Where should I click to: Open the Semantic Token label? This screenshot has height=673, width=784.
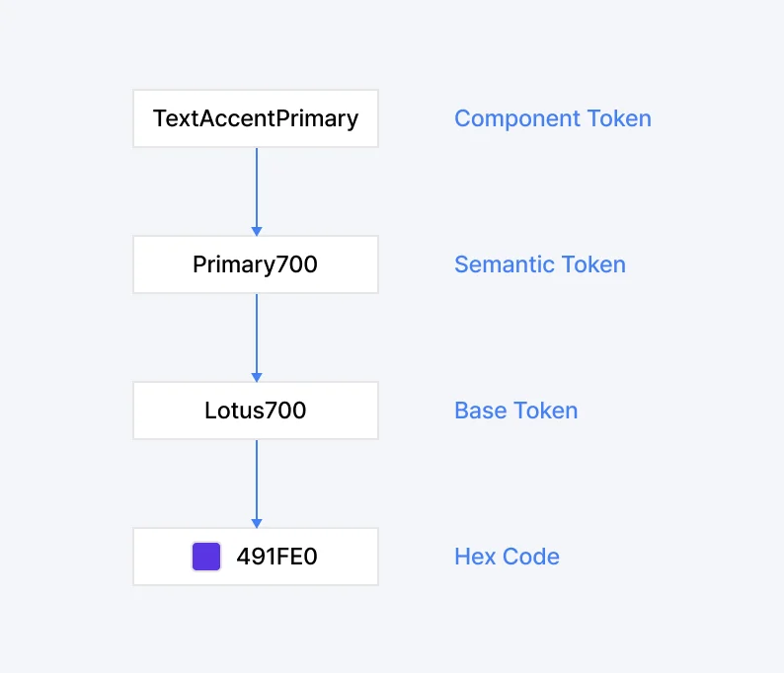[x=539, y=264]
